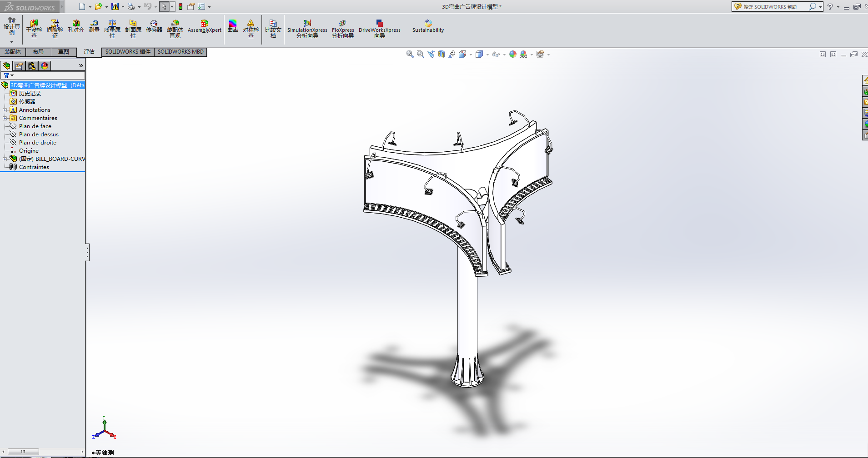Viewport: 868px width, 458px height.
Task: Select Plan de face in the feature tree
Action: [35, 126]
